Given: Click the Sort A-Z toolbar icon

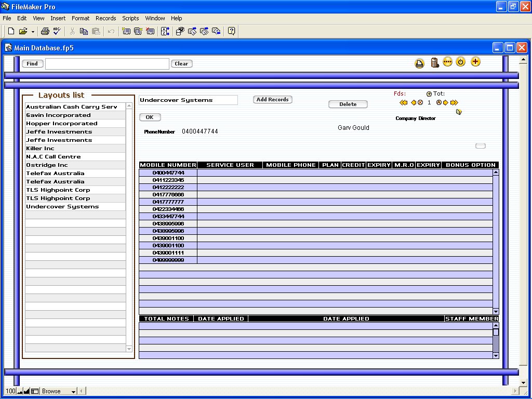Looking at the screenshot, I should tap(165, 31).
